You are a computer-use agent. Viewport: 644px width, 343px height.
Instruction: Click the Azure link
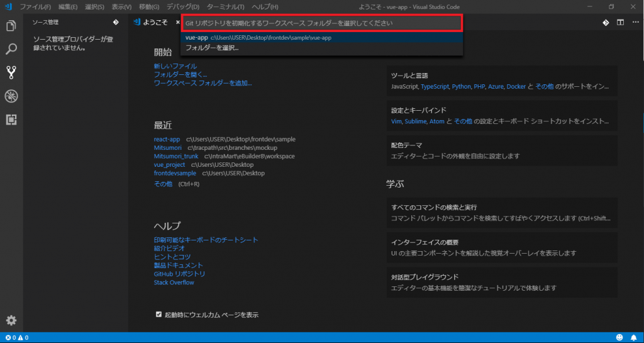(496, 87)
